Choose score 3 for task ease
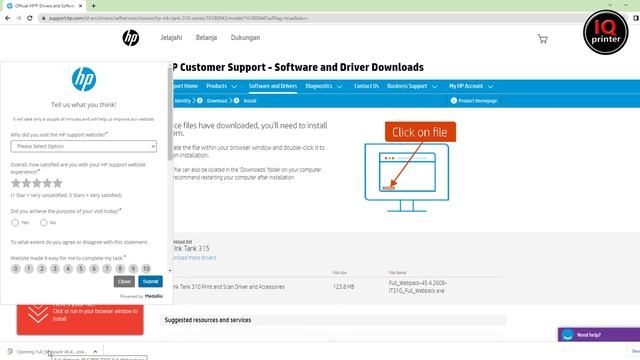This screenshot has width=640, height=360. tap(55, 269)
